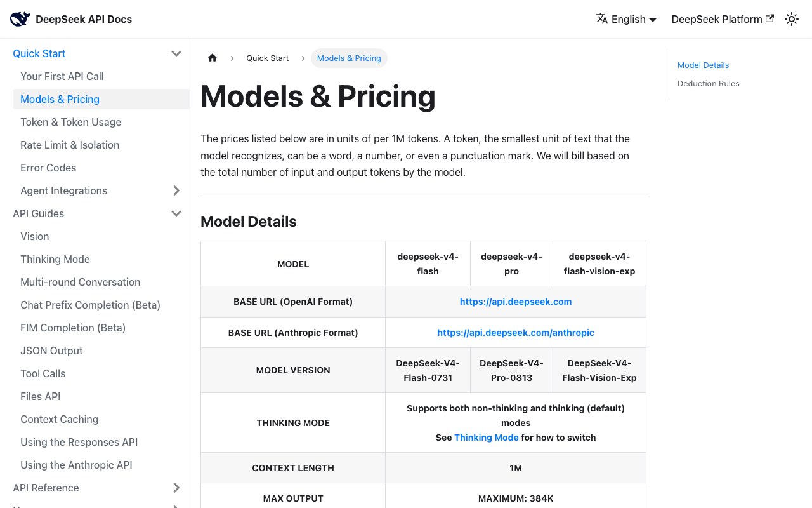
Task: Open the Vision guide
Action: pos(35,236)
